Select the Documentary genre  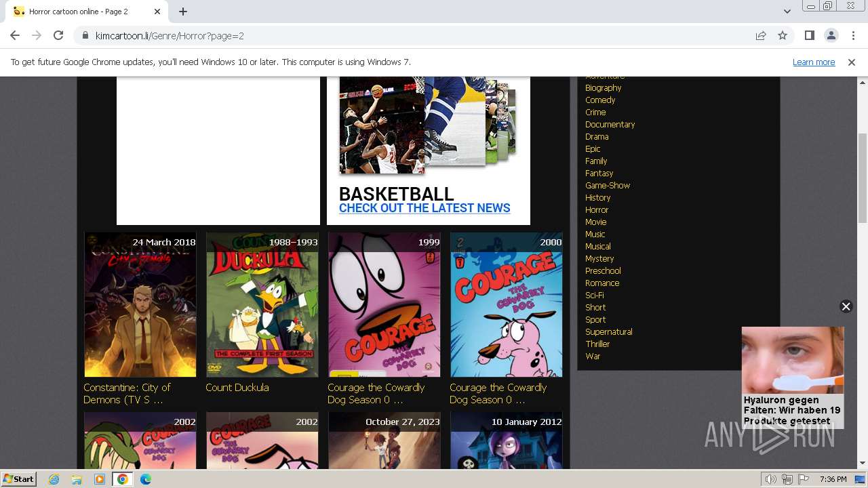pos(610,124)
